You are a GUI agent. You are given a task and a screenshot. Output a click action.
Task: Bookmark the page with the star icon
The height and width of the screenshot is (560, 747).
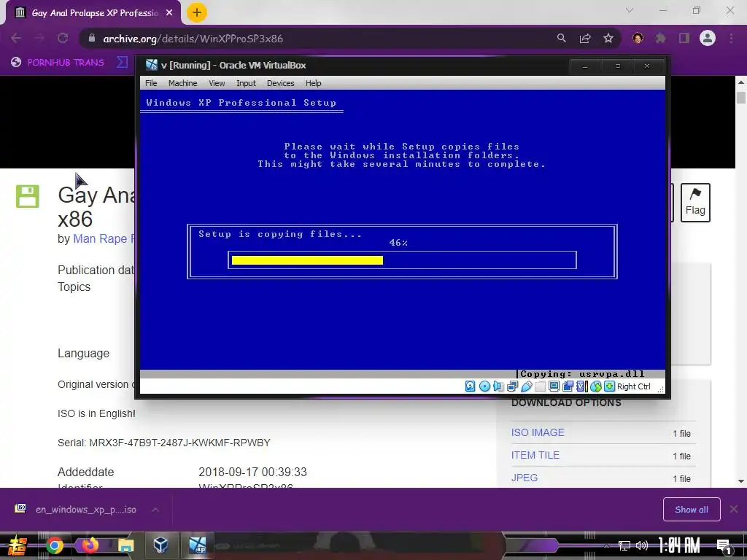[608, 38]
